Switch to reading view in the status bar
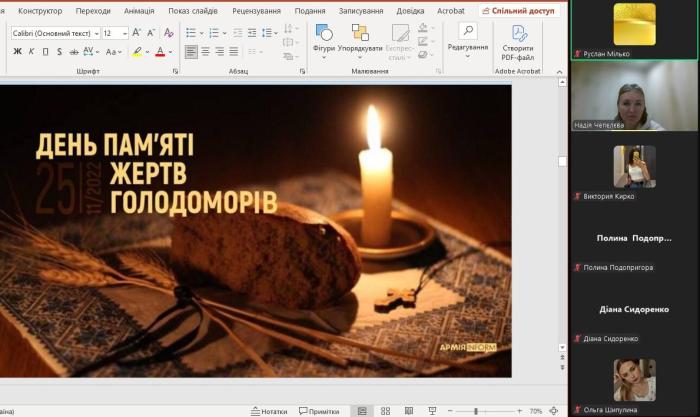 [410, 411]
